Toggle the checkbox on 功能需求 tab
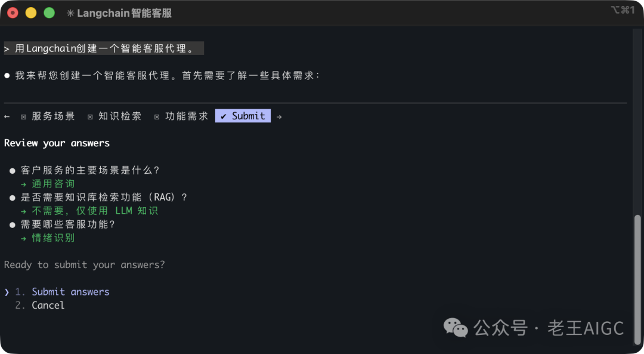This screenshot has width=644, height=354. pos(157,116)
